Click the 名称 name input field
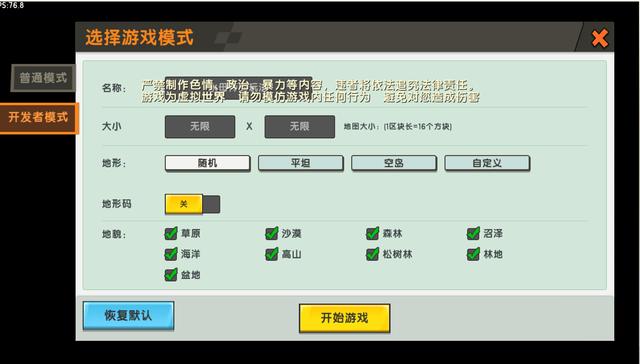Screen dimensions: 640x364 tap(238, 88)
